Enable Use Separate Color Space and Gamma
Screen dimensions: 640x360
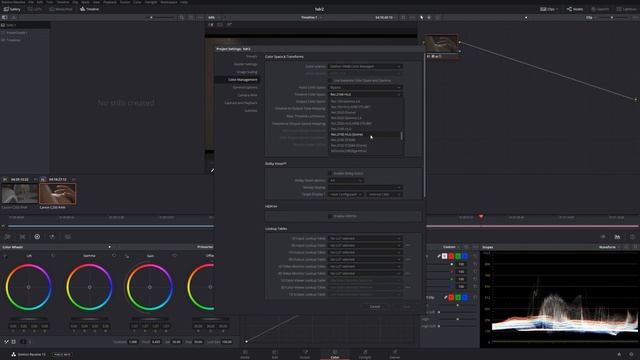[x=330, y=80]
